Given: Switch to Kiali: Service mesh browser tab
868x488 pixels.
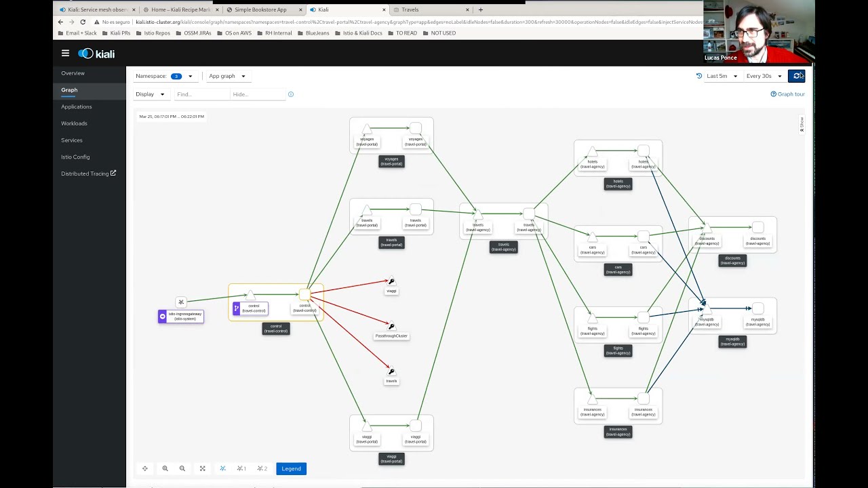Looking at the screenshot, I should 97,9.
